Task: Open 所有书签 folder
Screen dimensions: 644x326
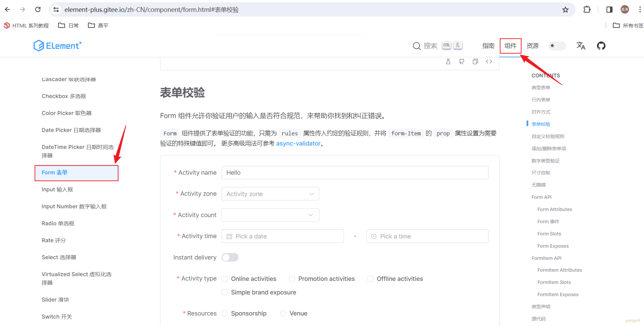Action: point(628,25)
